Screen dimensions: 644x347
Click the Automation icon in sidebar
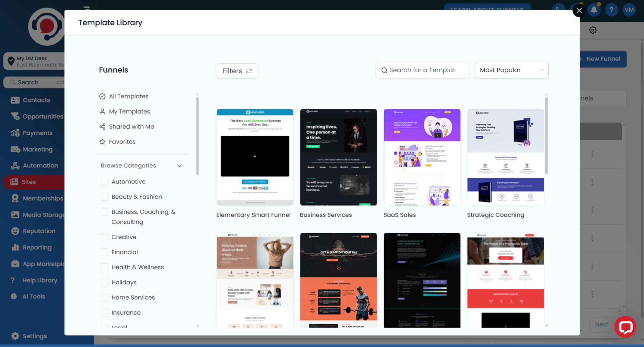point(15,166)
